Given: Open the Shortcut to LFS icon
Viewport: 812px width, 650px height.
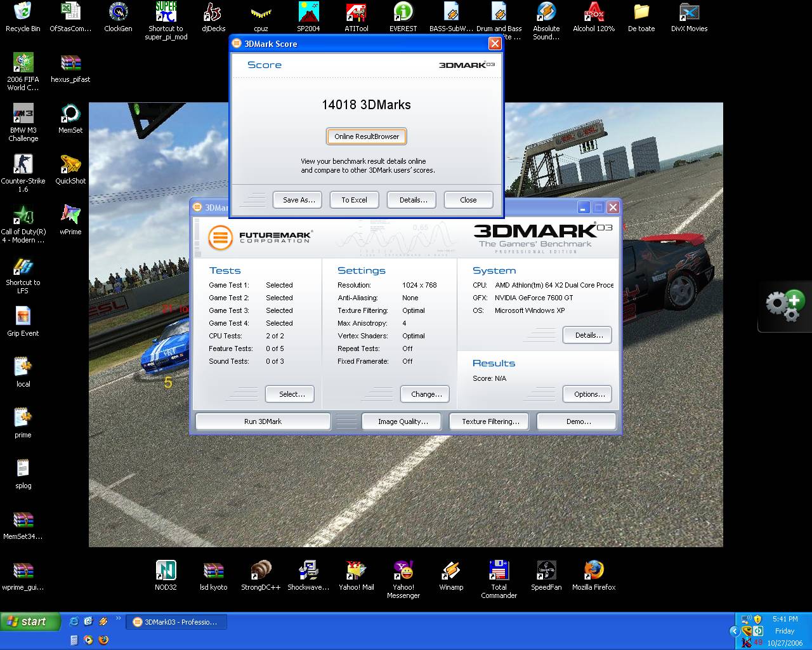Looking at the screenshot, I should (23, 275).
